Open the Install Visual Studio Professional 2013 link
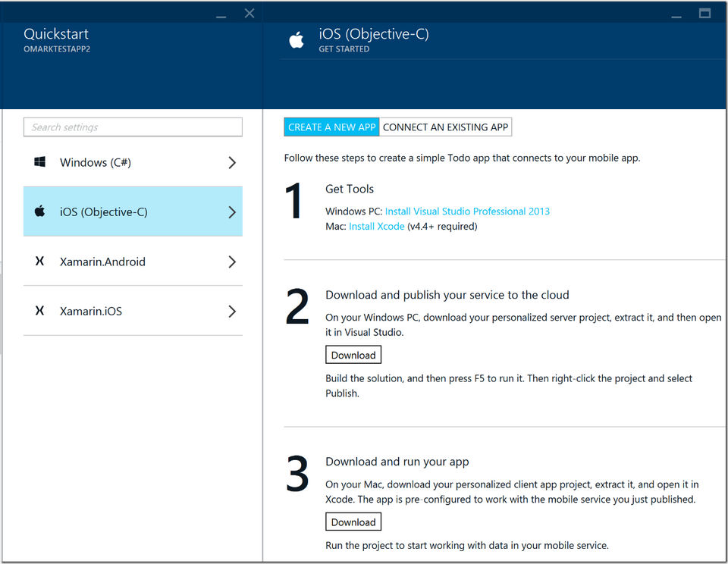The height and width of the screenshot is (564, 728). coord(467,211)
